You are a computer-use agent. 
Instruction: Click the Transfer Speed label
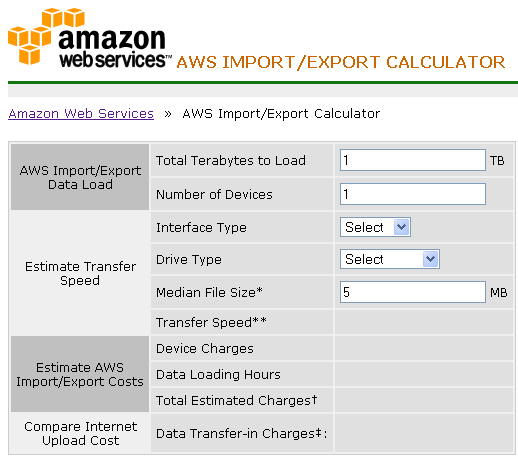coord(211,322)
